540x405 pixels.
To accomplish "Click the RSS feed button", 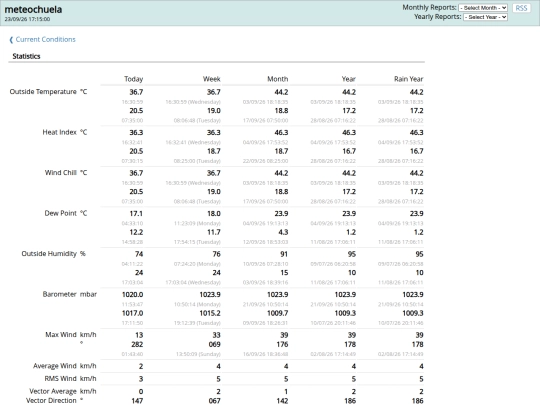I will point(521,8).
